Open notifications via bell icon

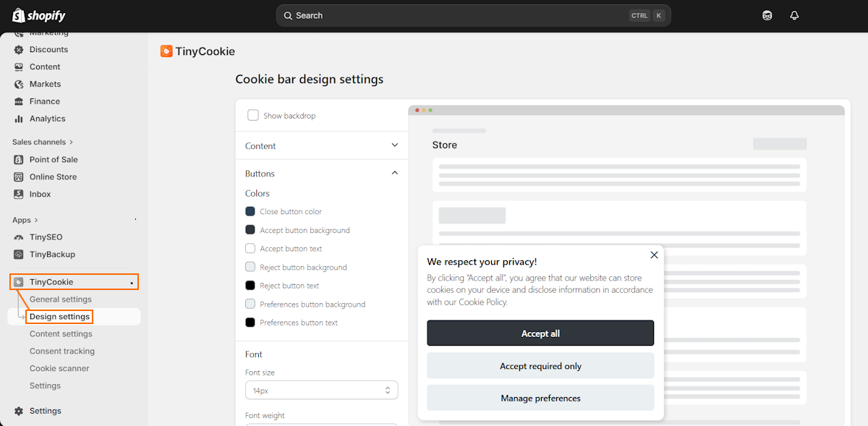click(793, 15)
